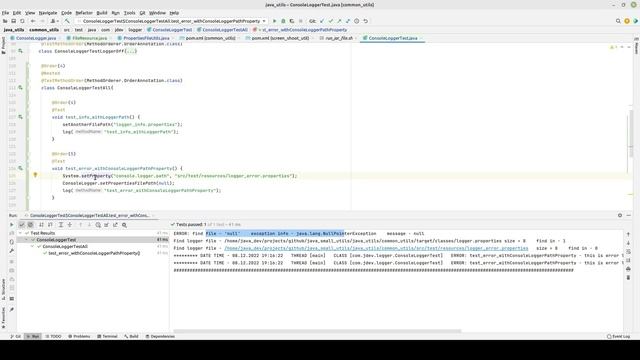The height and width of the screenshot is (360, 640).
Task: Toggle show ignored tests filter
Action: tap(31, 224)
